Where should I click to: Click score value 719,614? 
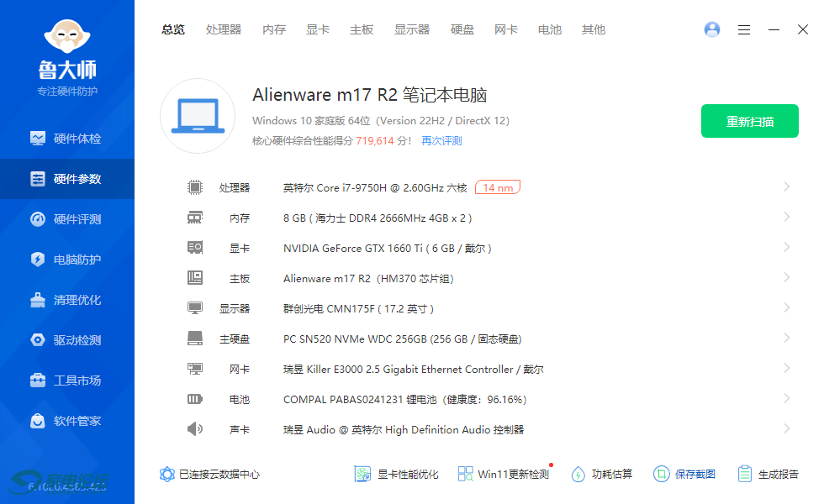coord(375,141)
